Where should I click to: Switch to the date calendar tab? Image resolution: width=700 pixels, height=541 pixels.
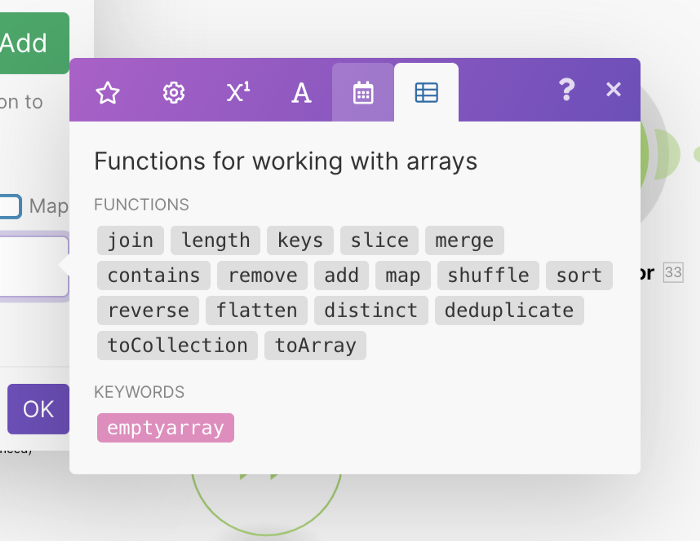(x=363, y=93)
